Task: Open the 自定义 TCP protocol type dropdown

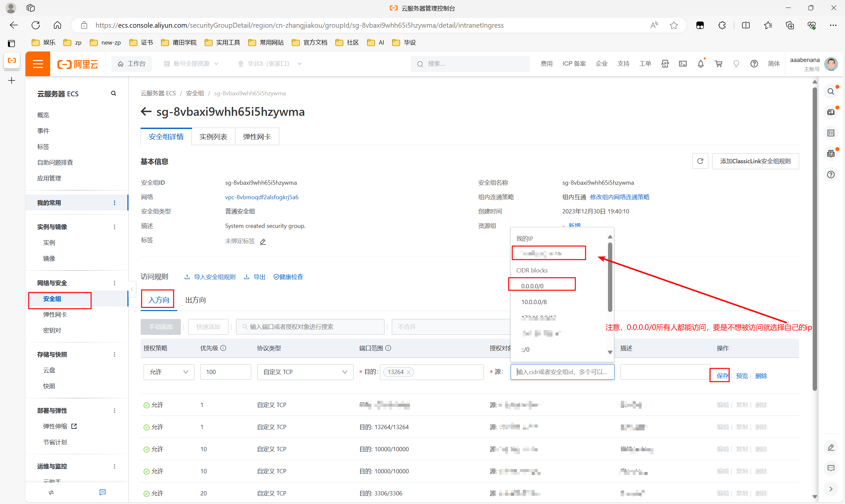Action: [305, 372]
